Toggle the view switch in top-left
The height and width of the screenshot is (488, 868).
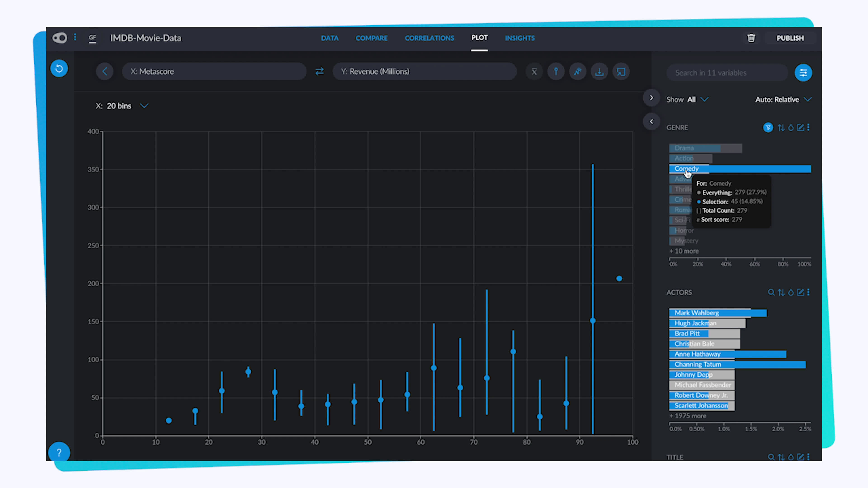click(60, 38)
